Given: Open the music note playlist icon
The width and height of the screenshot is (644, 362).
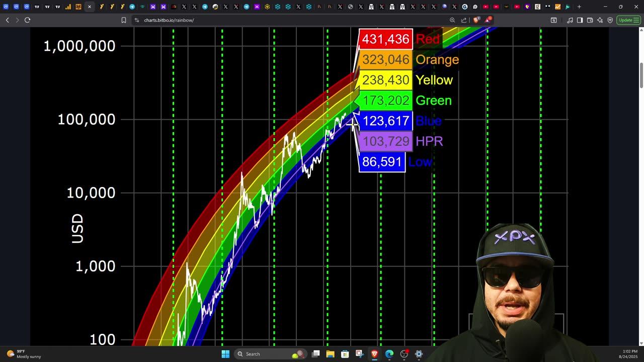Looking at the screenshot, I should click(x=570, y=20).
